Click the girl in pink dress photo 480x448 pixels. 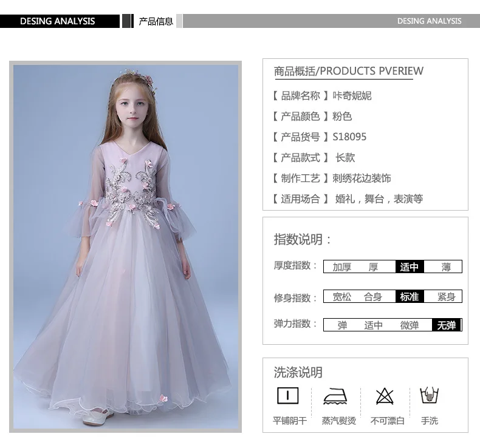(x=126, y=246)
